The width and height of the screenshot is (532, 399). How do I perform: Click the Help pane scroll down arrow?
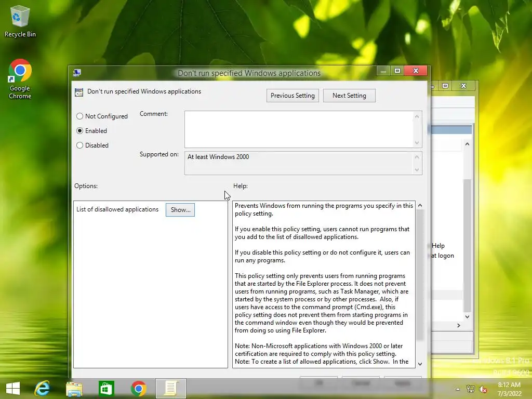coord(420,364)
